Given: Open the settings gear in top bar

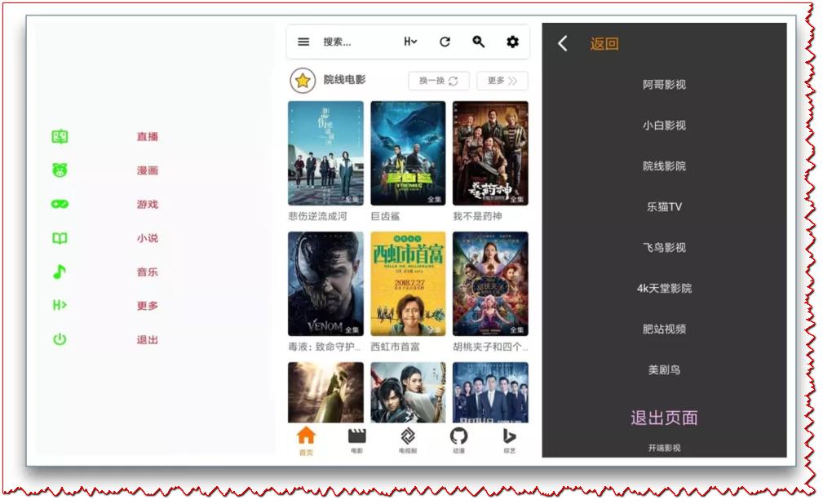Looking at the screenshot, I should 512,41.
